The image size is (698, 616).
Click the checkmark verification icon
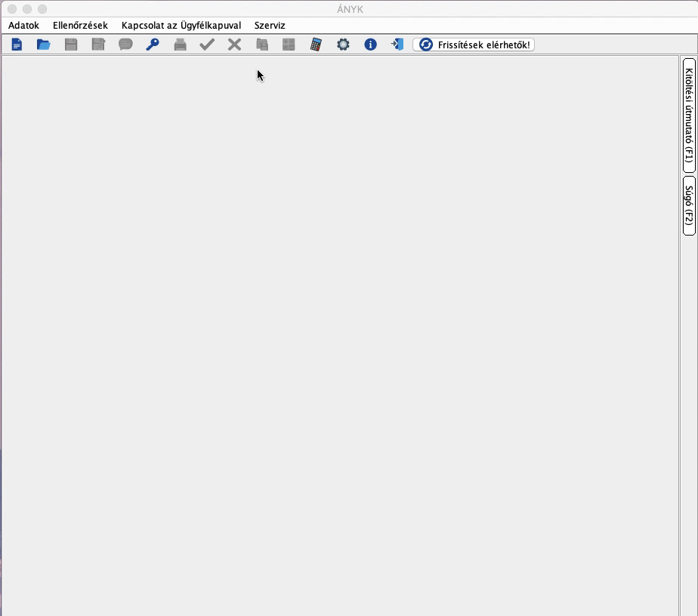click(207, 45)
